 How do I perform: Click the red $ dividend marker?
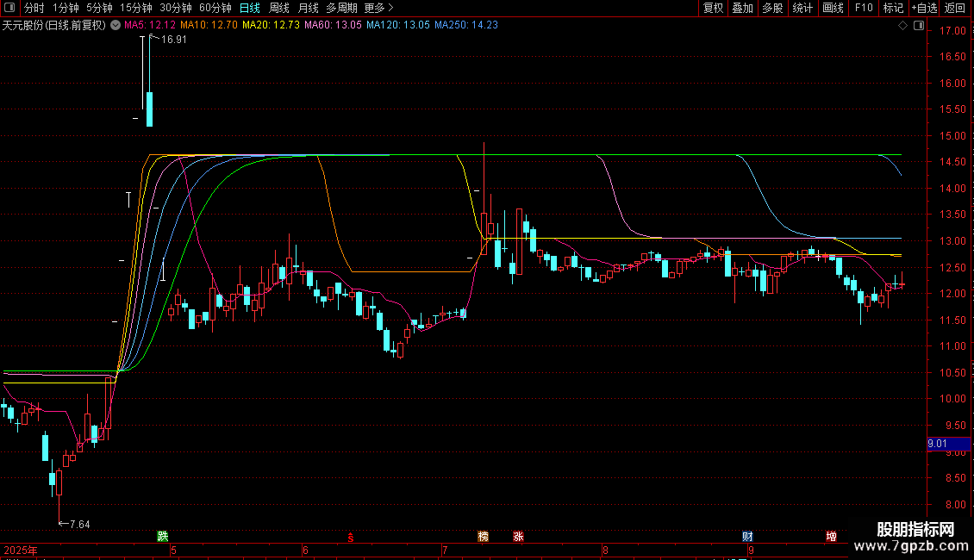350,537
